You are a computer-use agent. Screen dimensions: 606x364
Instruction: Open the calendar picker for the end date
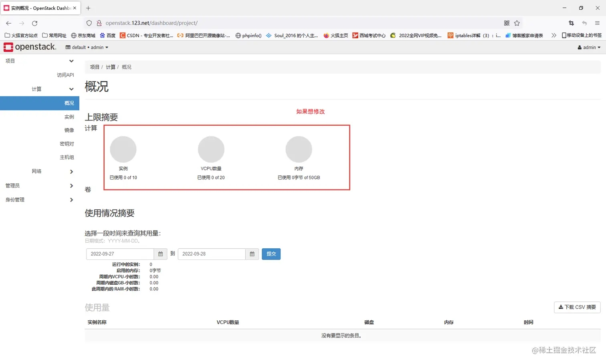(x=252, y=254)
